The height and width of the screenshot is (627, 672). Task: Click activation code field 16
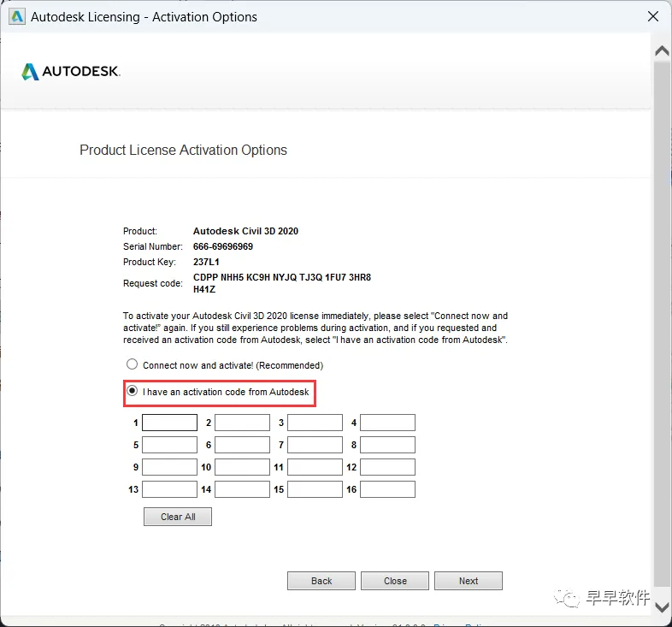387,489
